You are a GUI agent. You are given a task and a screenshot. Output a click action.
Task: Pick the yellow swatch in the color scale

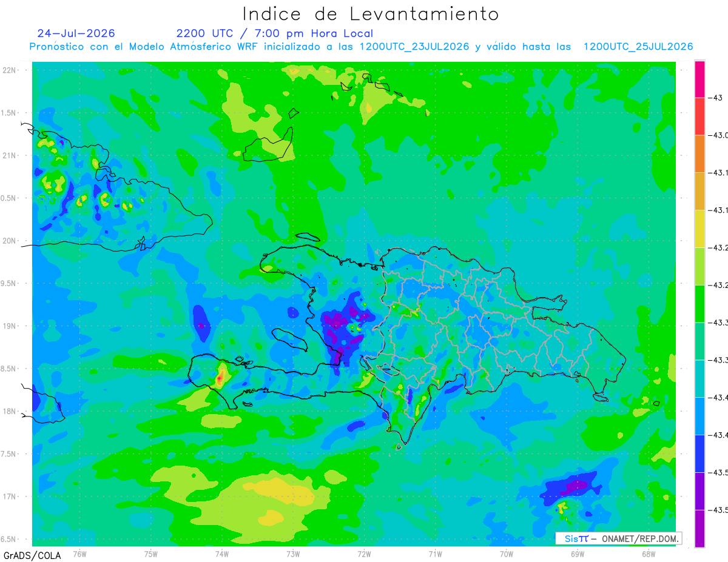[699, 229]
